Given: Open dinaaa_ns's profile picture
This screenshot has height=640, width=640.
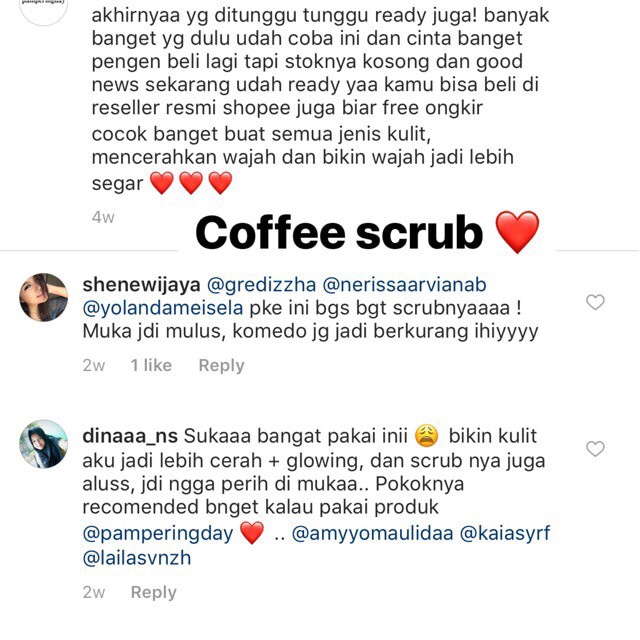Looking at the screenshot, I should [x=44, y=444].
